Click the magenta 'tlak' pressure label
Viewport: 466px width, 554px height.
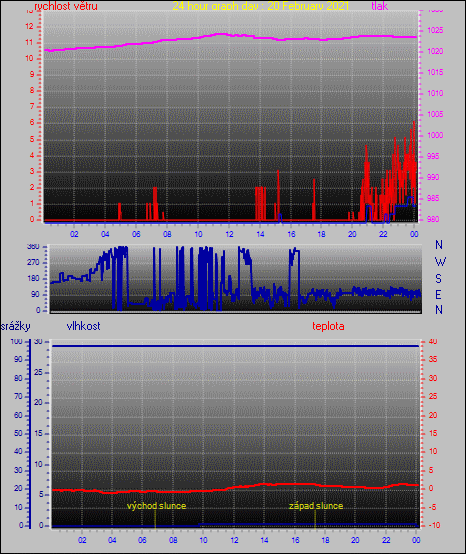click(x=379, y=6)
